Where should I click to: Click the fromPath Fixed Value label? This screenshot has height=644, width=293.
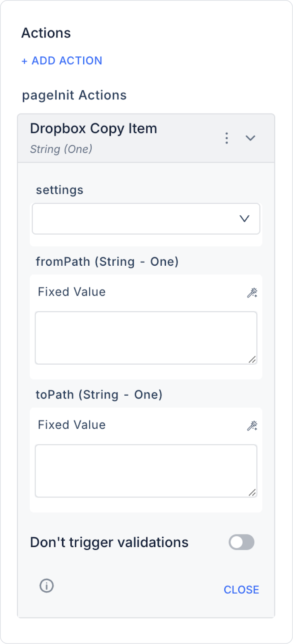click(x=72, y=292)
